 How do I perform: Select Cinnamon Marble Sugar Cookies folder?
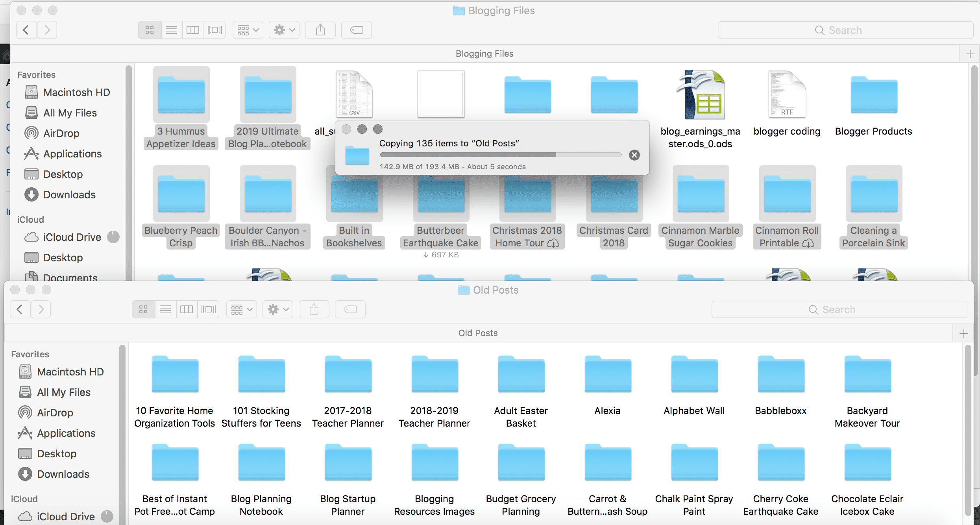701,207
